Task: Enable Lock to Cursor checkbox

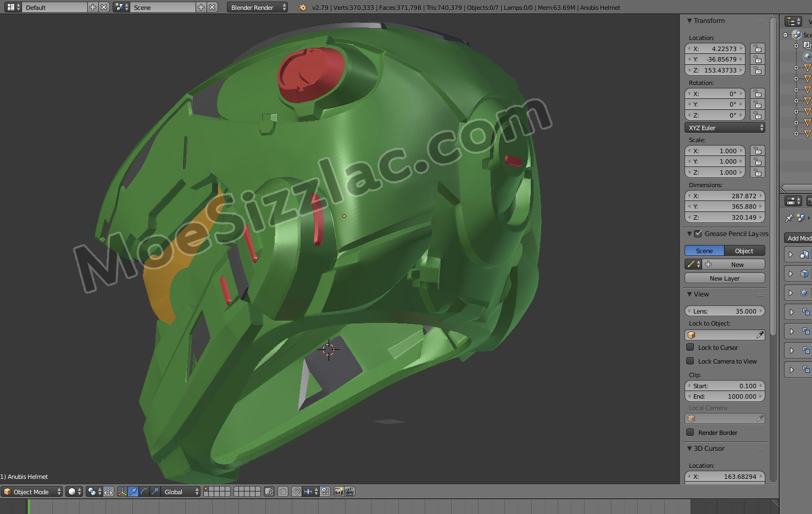Action: click(x=690, y=347)
